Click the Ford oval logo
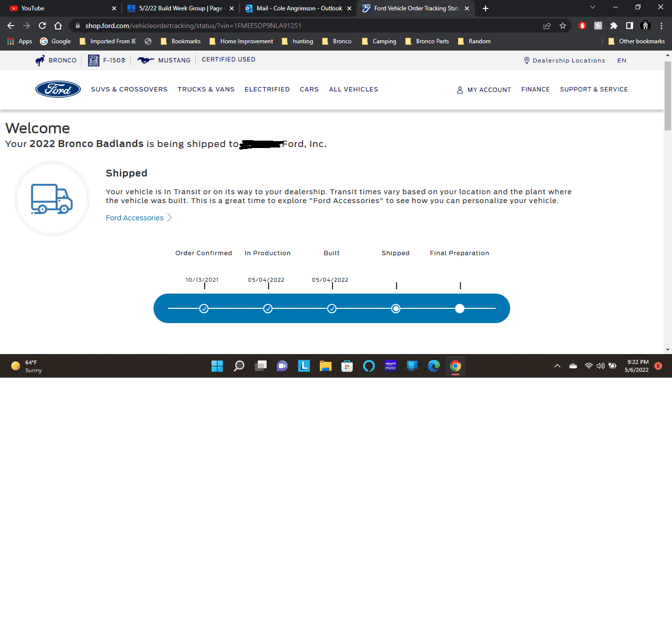Image resolution: width=672 pixels, height=627 pixels. click(58, 89)
